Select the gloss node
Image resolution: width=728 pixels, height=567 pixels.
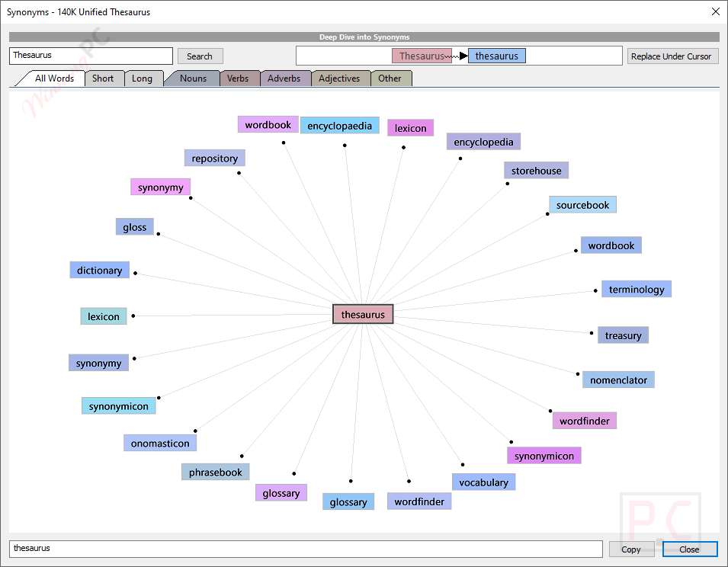[x=135, y=227]
